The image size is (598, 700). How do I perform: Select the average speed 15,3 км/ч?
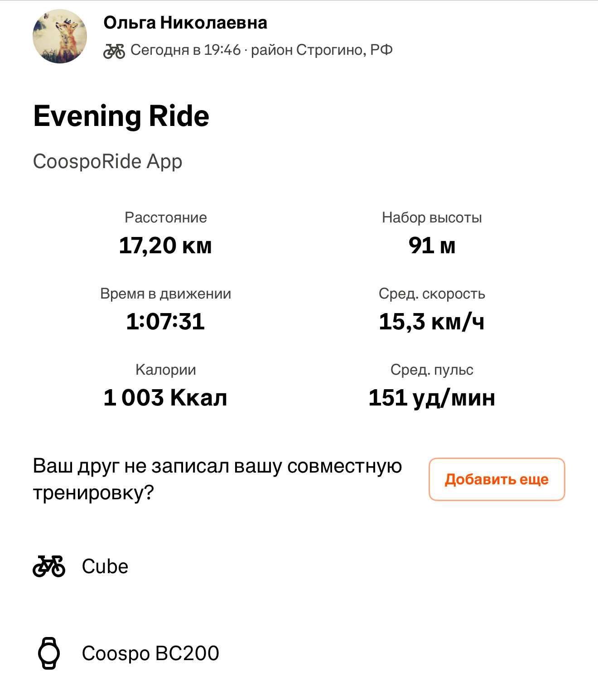pos(432,321)
